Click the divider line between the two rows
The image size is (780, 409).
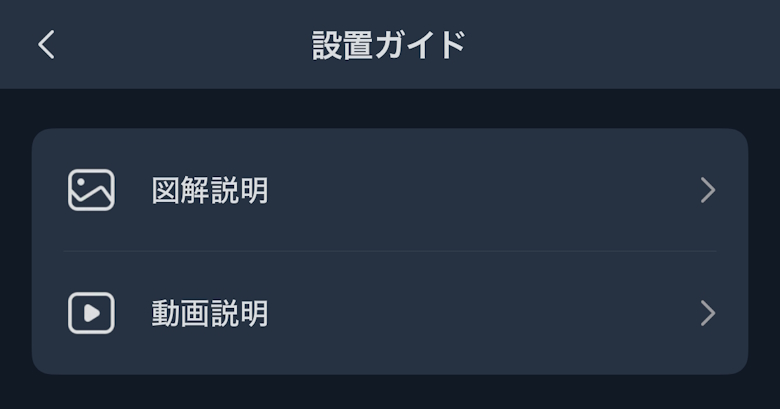click(390, 251)
